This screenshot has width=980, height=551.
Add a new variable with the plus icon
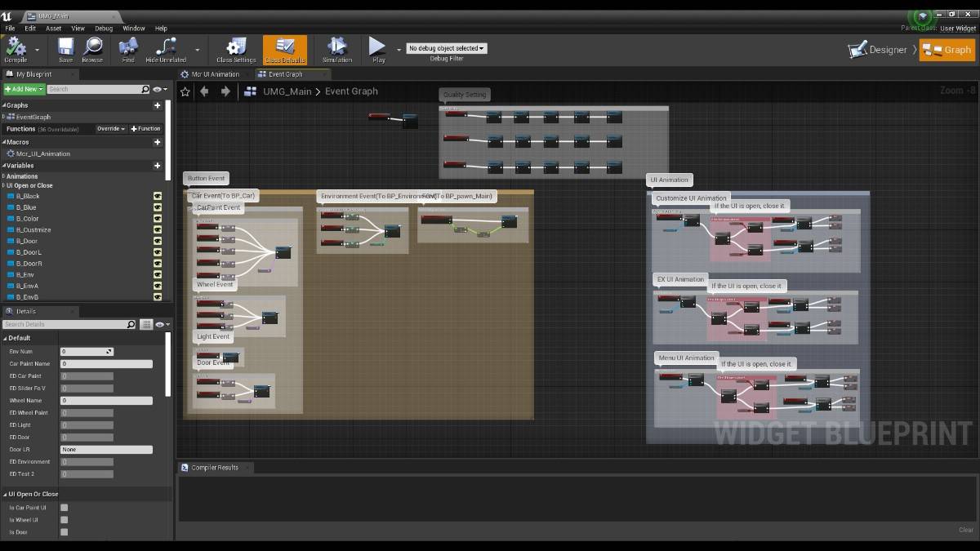[x=158, y=166]
